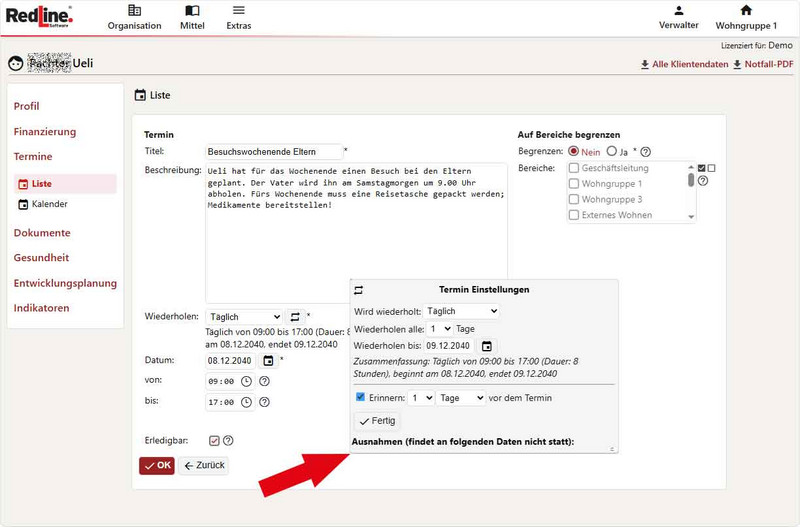Click the Fertig button
The image size is (800, 527).
377,421
